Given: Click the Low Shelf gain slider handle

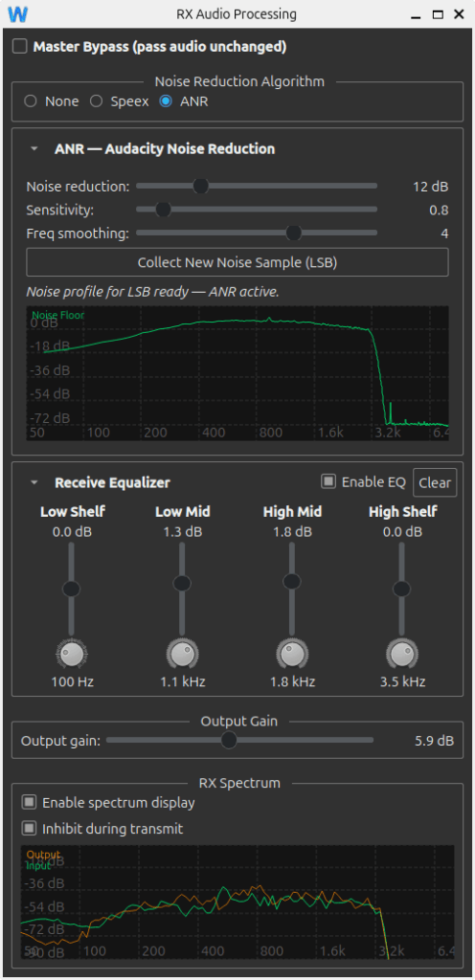Looking at the screenshot, I should tap(72, 589).
